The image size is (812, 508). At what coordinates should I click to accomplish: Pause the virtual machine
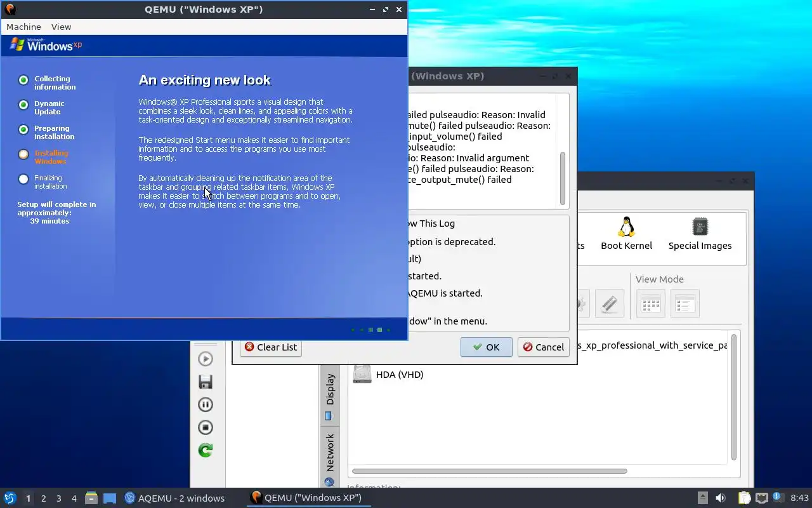point(206,404)
